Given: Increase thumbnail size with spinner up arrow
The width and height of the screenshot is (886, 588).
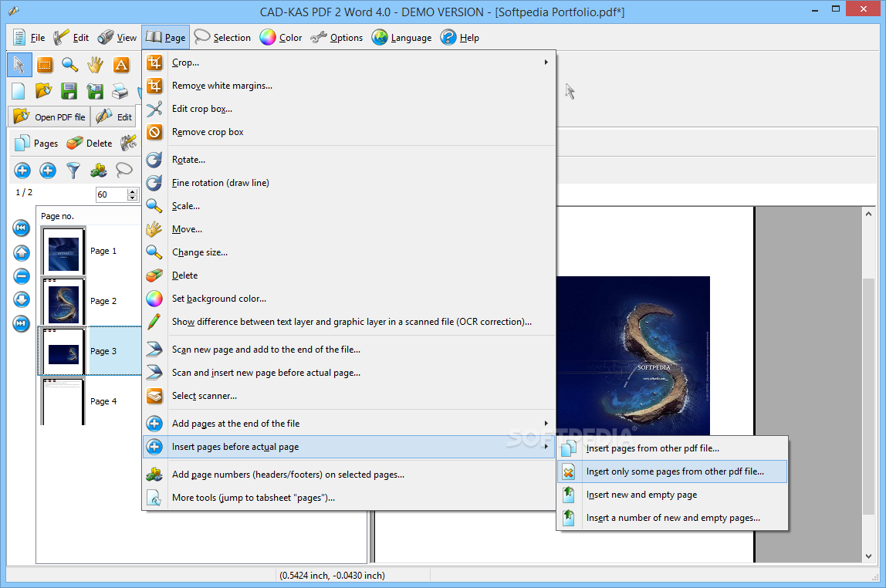Looking at the screenshot, I should click(x=133, y=191).
